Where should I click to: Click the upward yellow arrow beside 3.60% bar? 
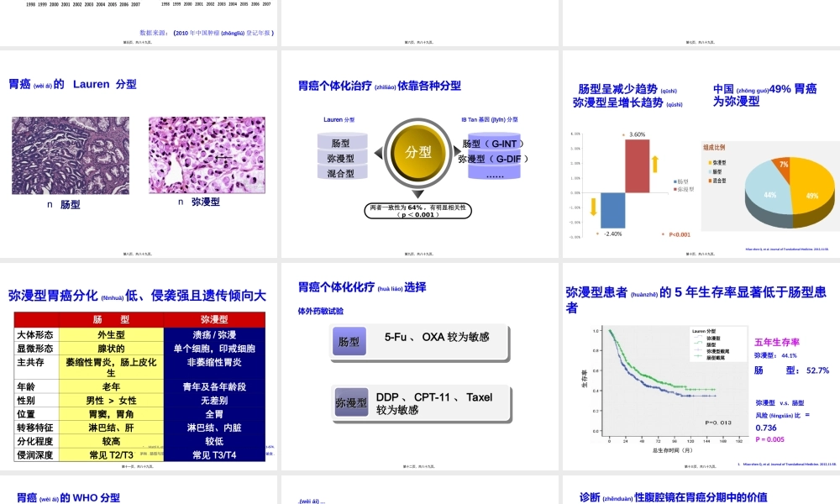(655, 165)
